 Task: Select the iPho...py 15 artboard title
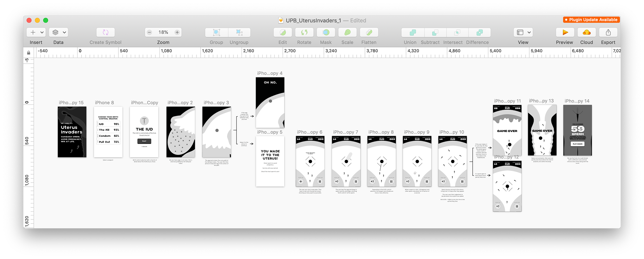[71, 103]
